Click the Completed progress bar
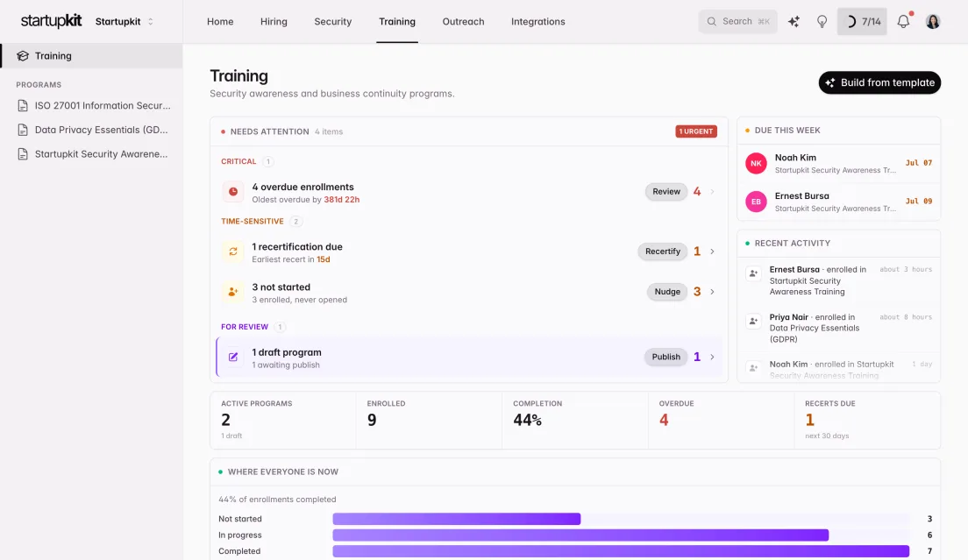Screen dimensions: 968x560 621,550
